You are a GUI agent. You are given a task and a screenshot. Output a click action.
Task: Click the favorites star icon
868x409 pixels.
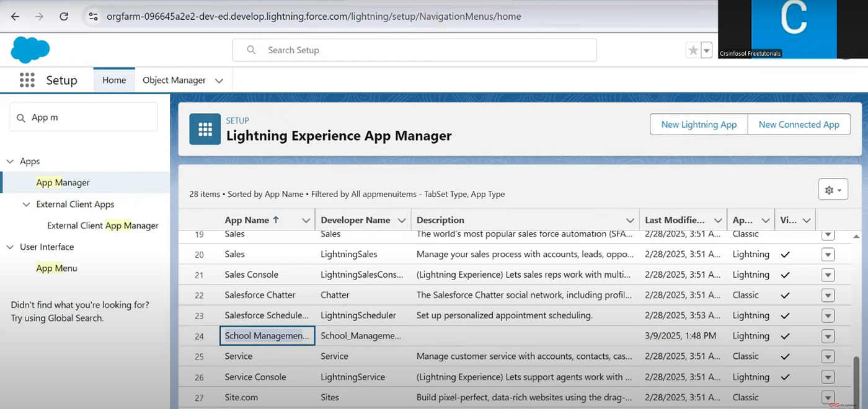pos(693,51)
